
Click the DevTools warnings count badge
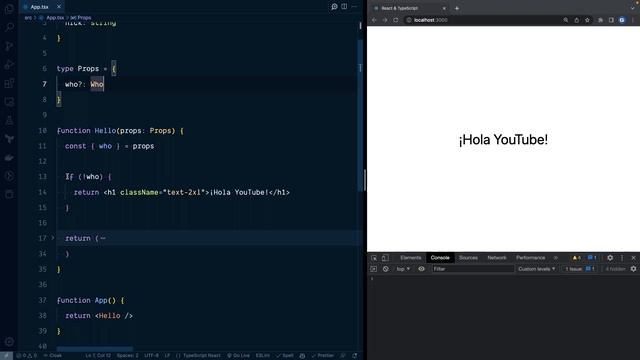(577, 258)
